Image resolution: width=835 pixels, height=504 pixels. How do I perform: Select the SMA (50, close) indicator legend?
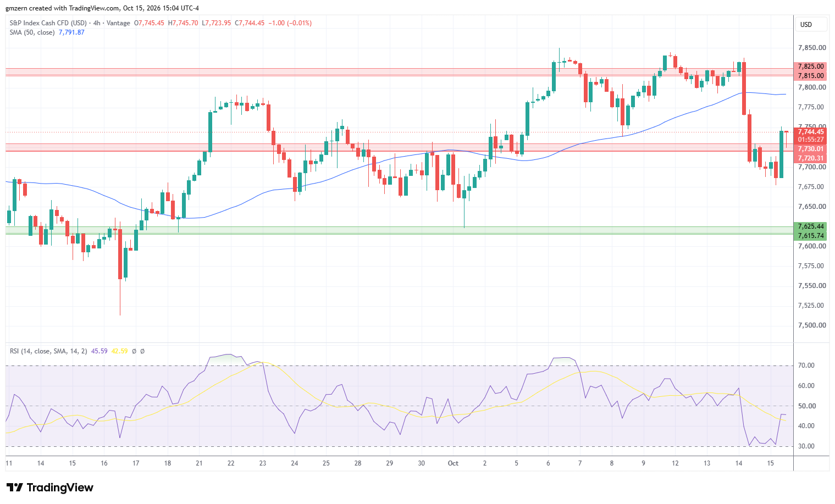[32, 32]
